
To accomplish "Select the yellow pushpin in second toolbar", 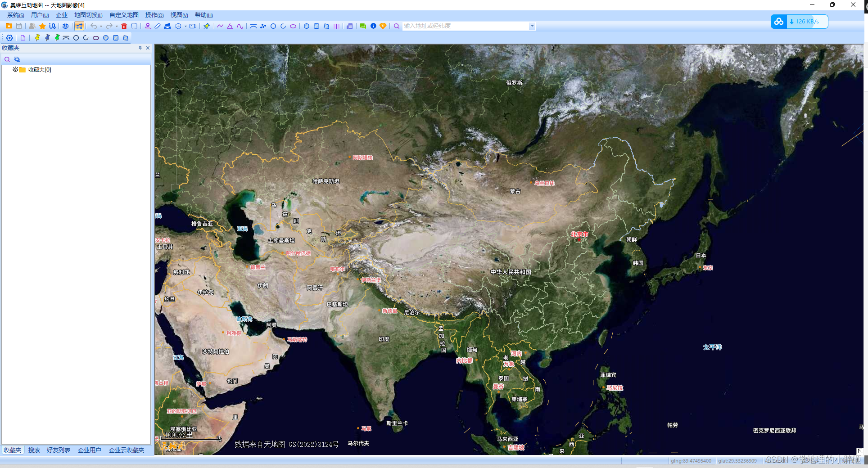I will [37, 38].
